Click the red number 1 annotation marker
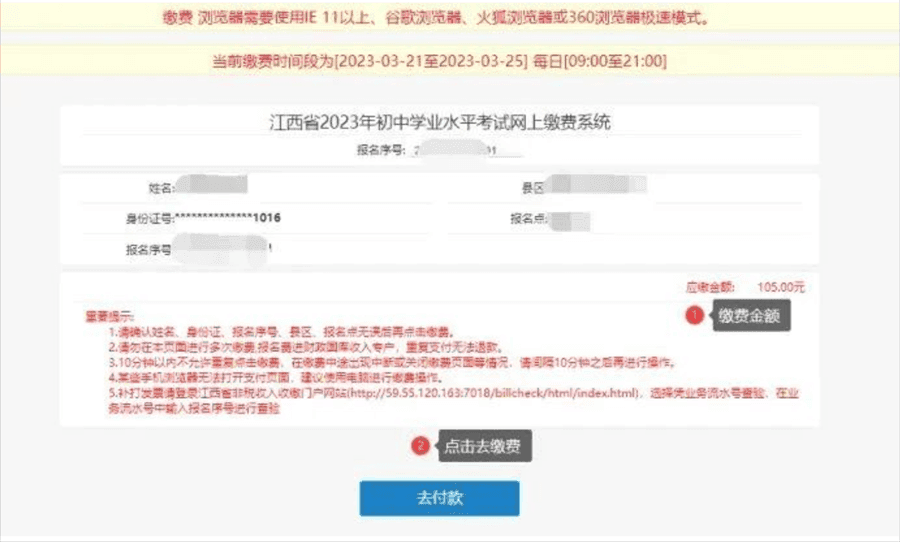 point(695,315)
